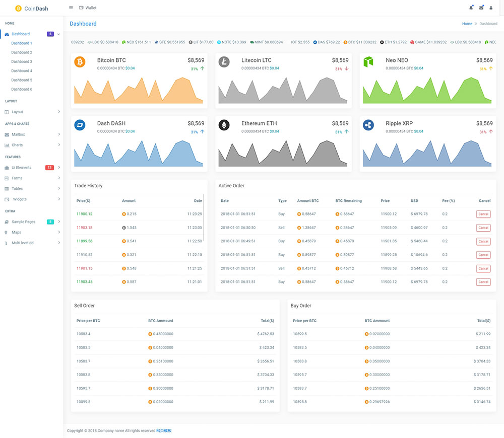Click the Litecoin card red down arrow
This screenshot has height=438, width=504.
347,68
